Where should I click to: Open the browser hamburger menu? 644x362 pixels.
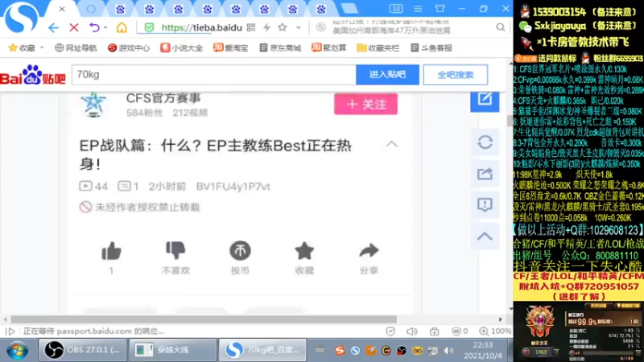tap(418, 9)
